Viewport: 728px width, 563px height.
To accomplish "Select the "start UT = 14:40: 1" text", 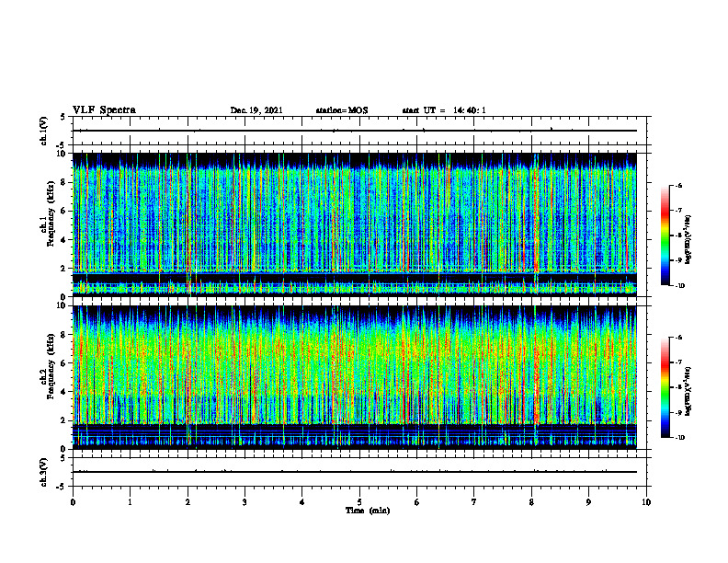I will [x=444, y=110].
